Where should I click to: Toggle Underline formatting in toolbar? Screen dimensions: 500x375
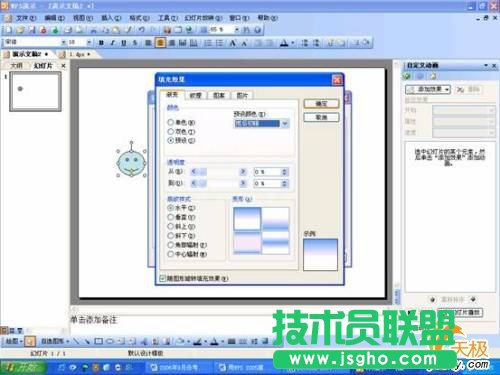124,43
